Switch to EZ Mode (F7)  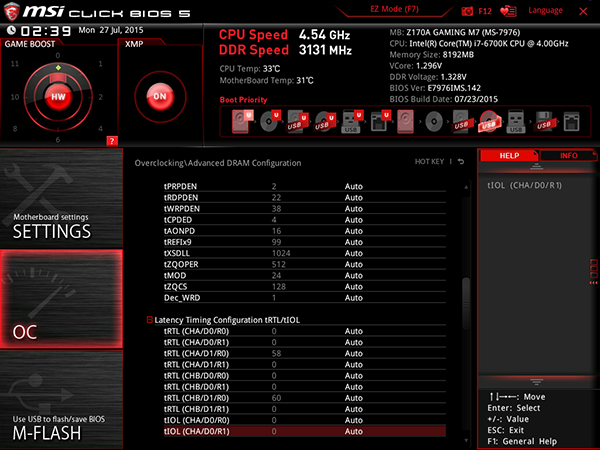[x=394, y=9]
